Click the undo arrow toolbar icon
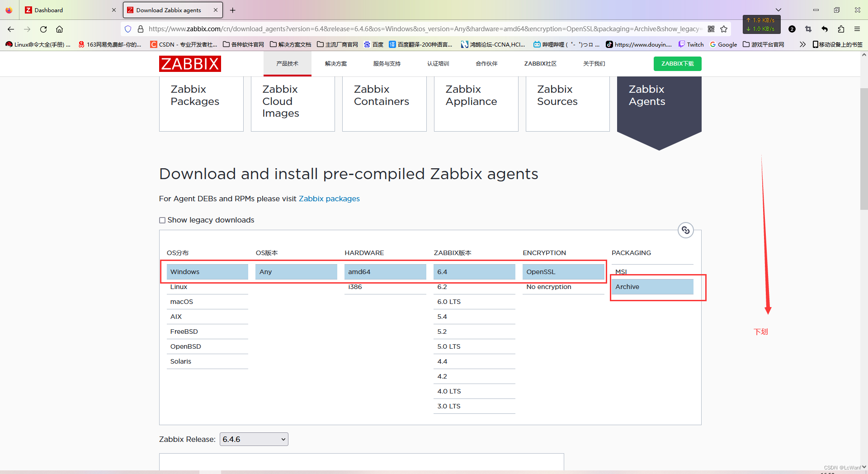This screenshot has width=868, height=474. pyautogui.click(x=825, y=29)
